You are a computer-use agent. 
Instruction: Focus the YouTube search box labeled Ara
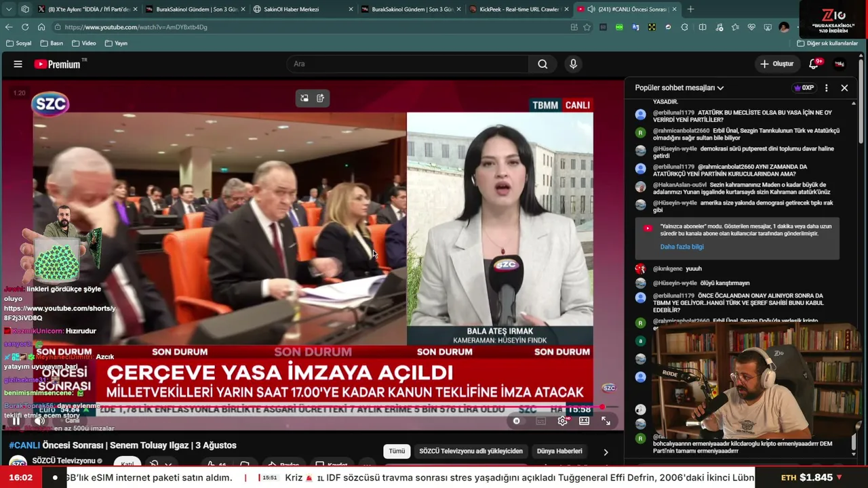pyautogui.click(x=407, y=64)
